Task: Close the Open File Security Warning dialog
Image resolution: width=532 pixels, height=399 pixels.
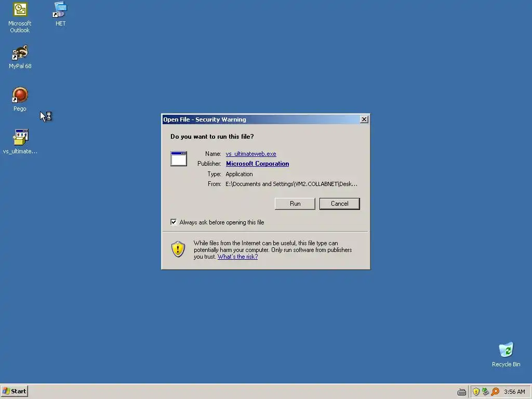Action: pos(364,119)
